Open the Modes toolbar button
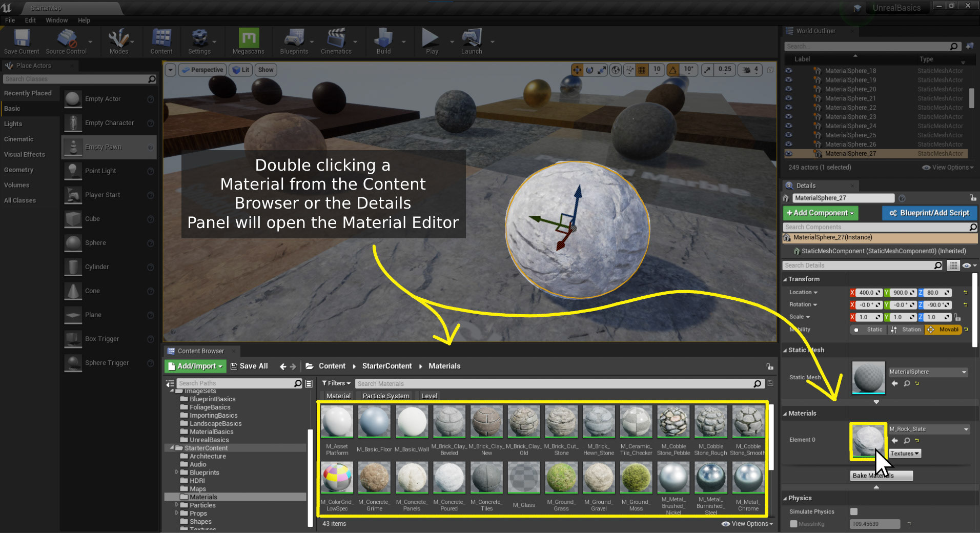The width and height of the screenshot is (980, 533). [118, 41]
